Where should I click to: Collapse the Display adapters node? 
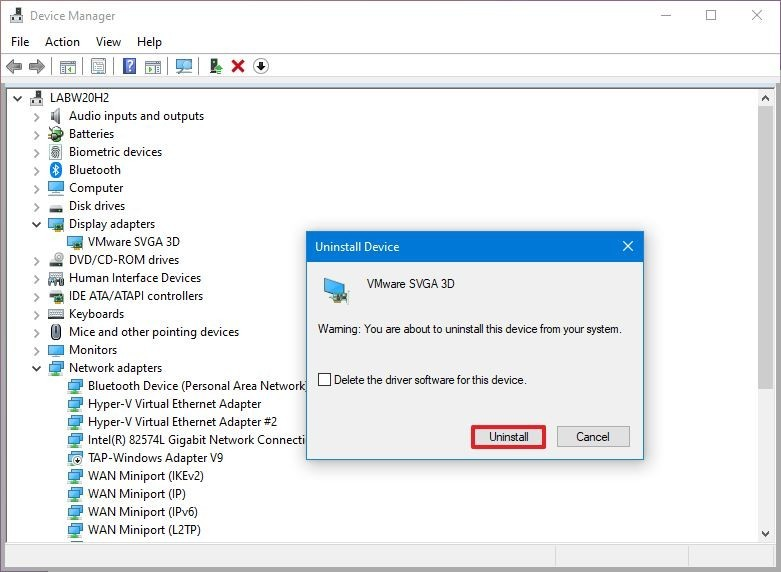click(36, 224)
